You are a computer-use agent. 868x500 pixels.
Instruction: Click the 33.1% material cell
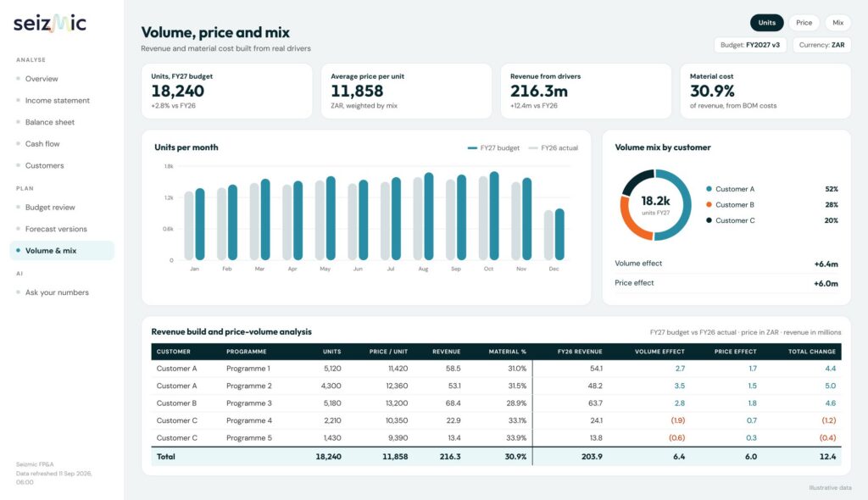pos(517,420)
